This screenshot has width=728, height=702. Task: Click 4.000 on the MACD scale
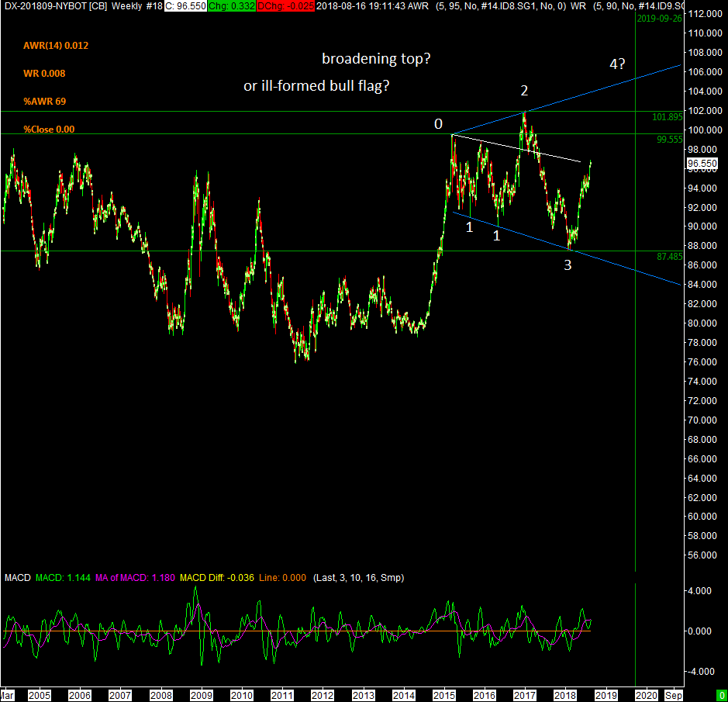699,591
